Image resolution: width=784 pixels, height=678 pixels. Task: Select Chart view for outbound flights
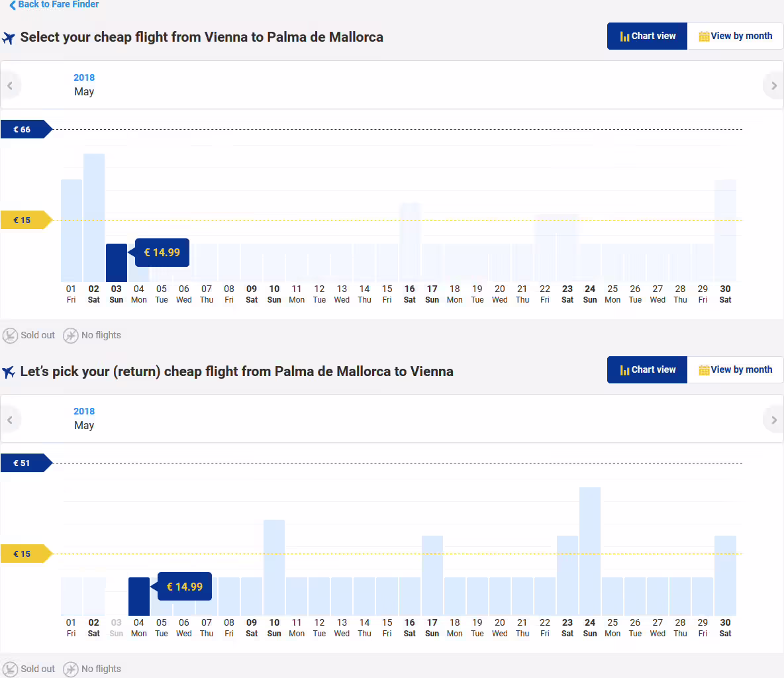[x=647, y=36]
